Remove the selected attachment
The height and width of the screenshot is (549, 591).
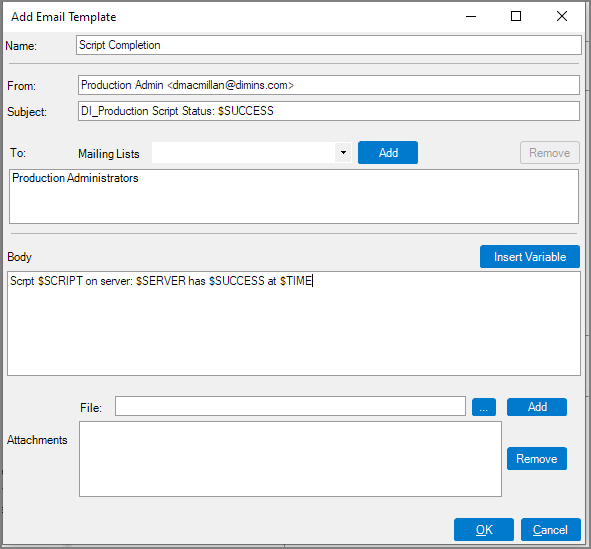pyautogui.click(x=537, y=459)
